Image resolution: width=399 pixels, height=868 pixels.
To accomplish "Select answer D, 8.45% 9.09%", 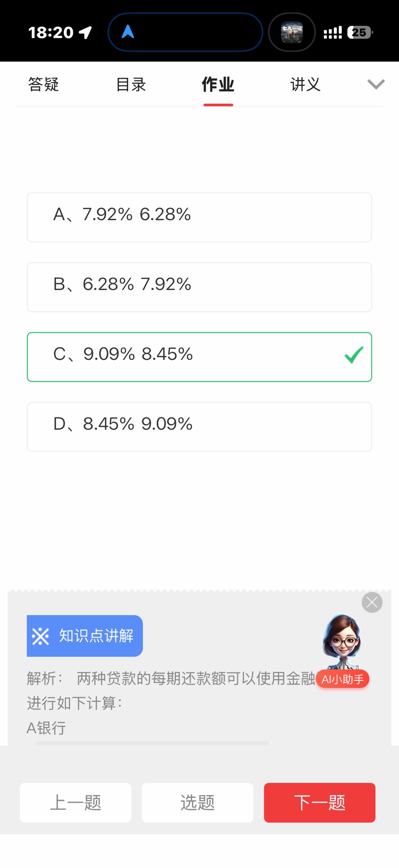I will (x=199, y=427).
